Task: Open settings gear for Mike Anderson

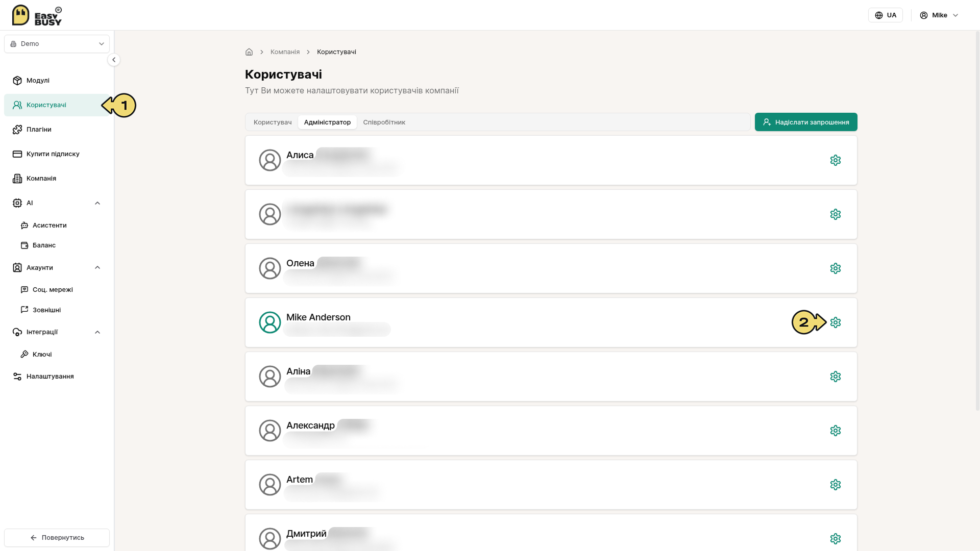Action: coord(835,322)
